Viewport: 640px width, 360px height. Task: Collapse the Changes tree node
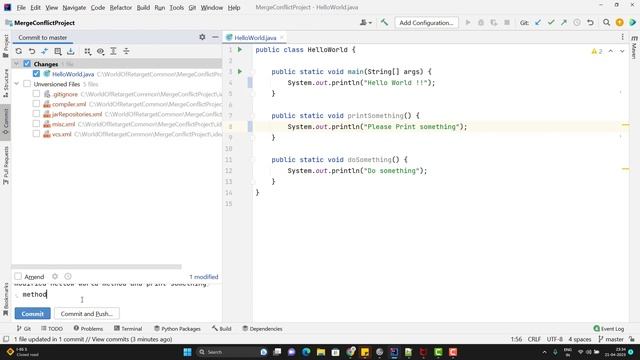16,64
